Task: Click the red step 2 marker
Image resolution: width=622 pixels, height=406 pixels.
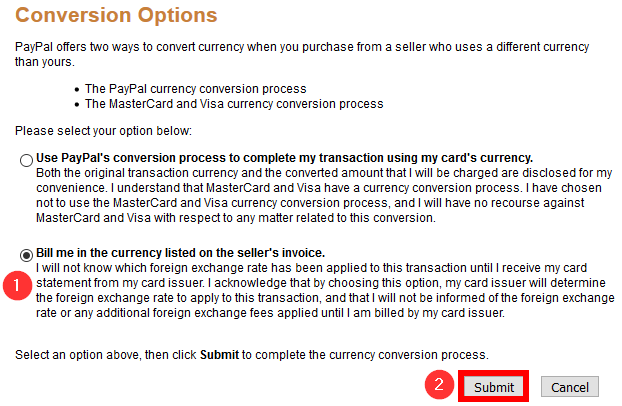Action: pyautogui.click(x=436, y=386)
